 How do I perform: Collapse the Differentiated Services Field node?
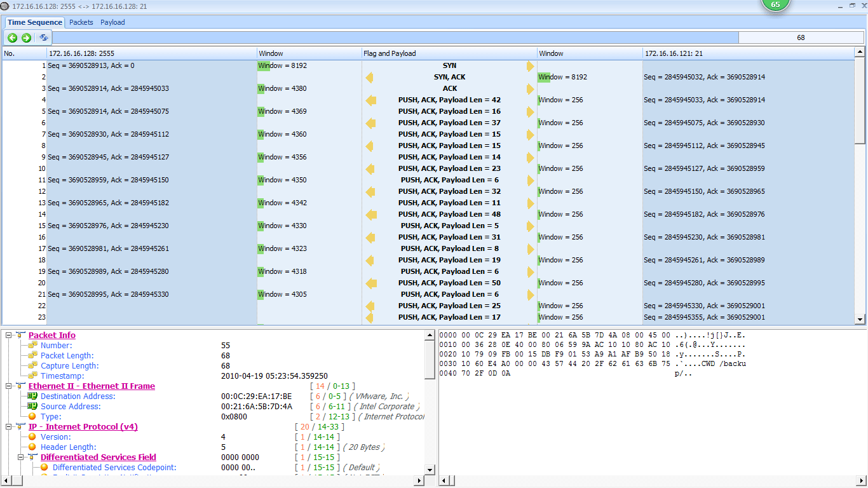[x=20, y=457]
